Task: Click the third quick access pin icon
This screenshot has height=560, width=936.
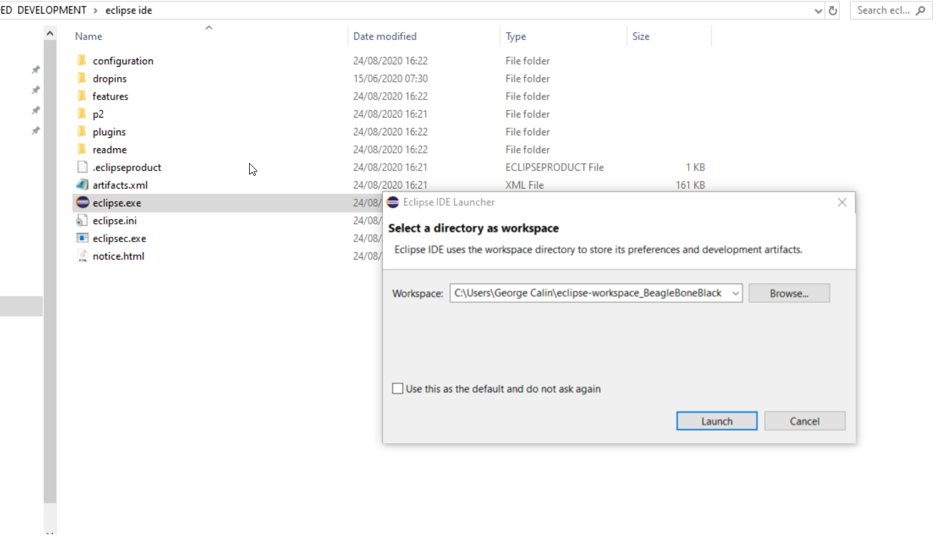Action: (36, 110)
